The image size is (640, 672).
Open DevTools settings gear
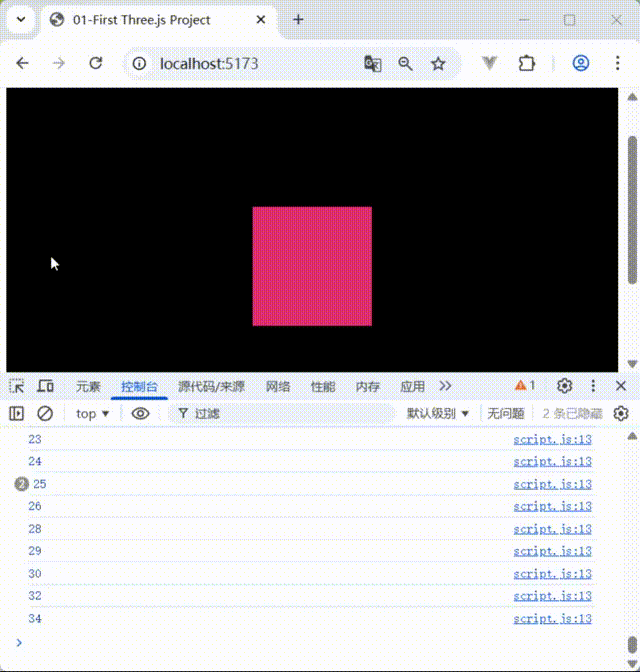click(565, 386)
